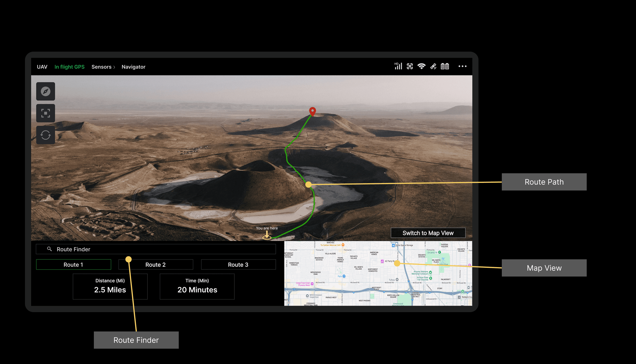Choose Route 2
The image size is (636, 364).
tap(156, 265)
